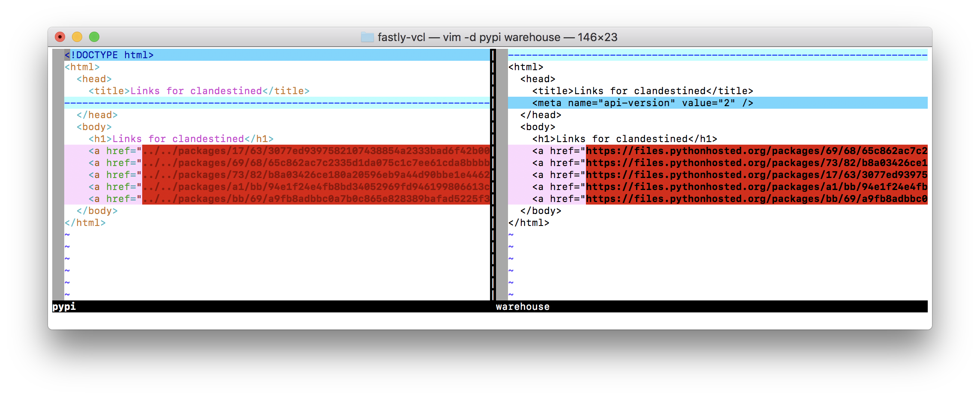Click '<head>' opening tag in the warehouse pane
This screenshot has height=398, width=980.
coord(538,79)
